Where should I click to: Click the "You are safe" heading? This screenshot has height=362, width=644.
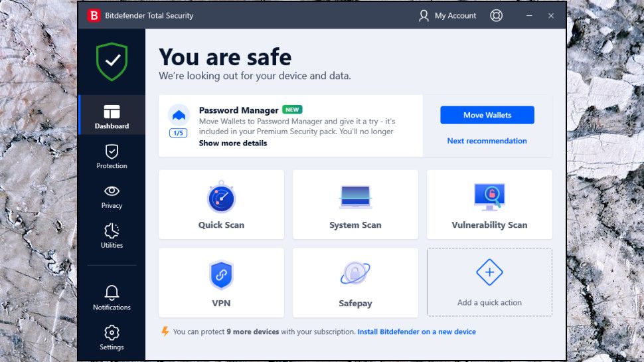point(225,56)
